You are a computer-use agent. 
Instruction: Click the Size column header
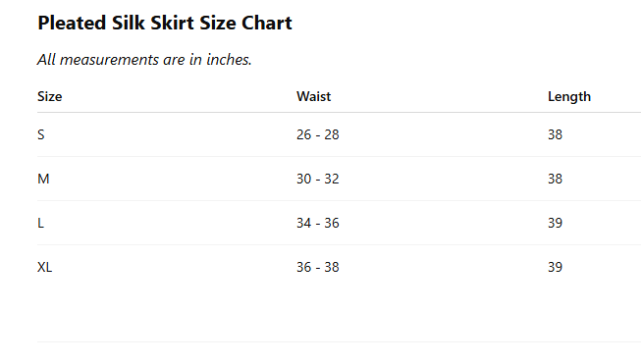click(50, 97)
